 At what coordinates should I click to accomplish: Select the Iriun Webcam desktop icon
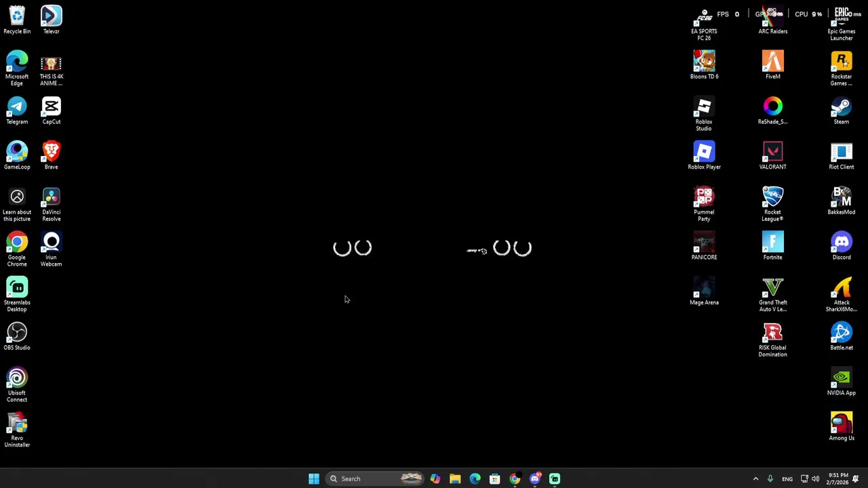coord(51,249)
